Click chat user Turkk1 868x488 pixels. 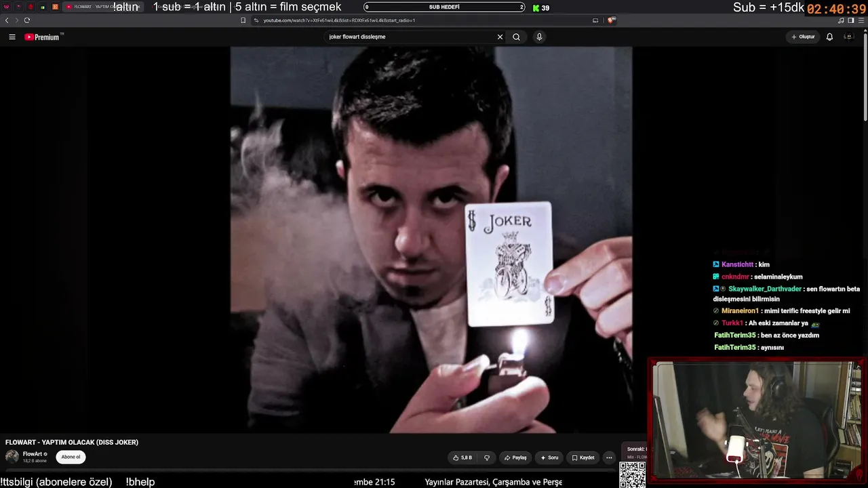[732, 323]
